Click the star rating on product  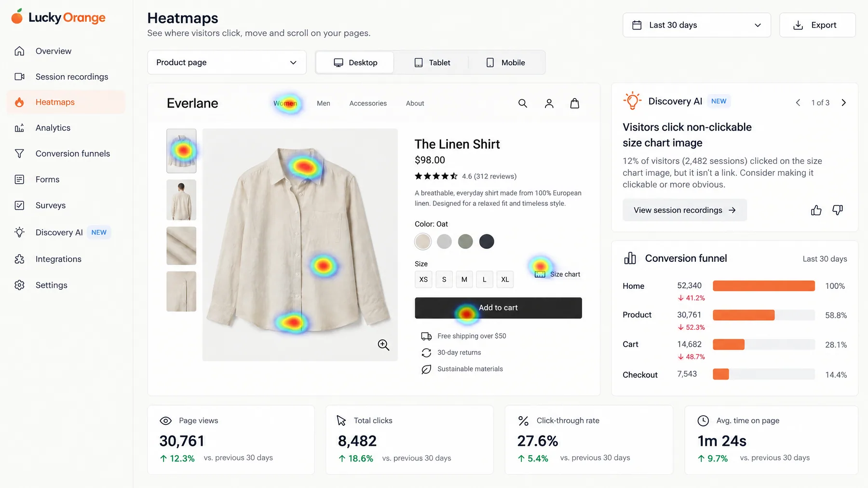click(436, 176)
